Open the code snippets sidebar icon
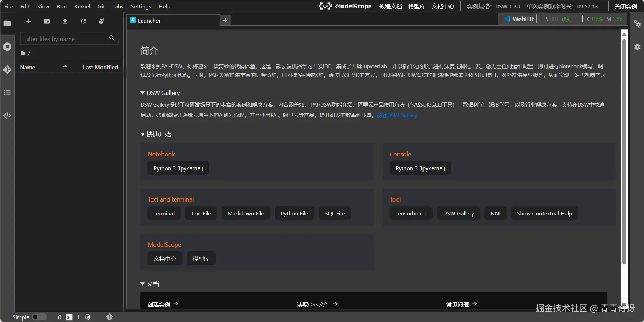The height and width of the screenshot is (322, 644). pos(7,116)
